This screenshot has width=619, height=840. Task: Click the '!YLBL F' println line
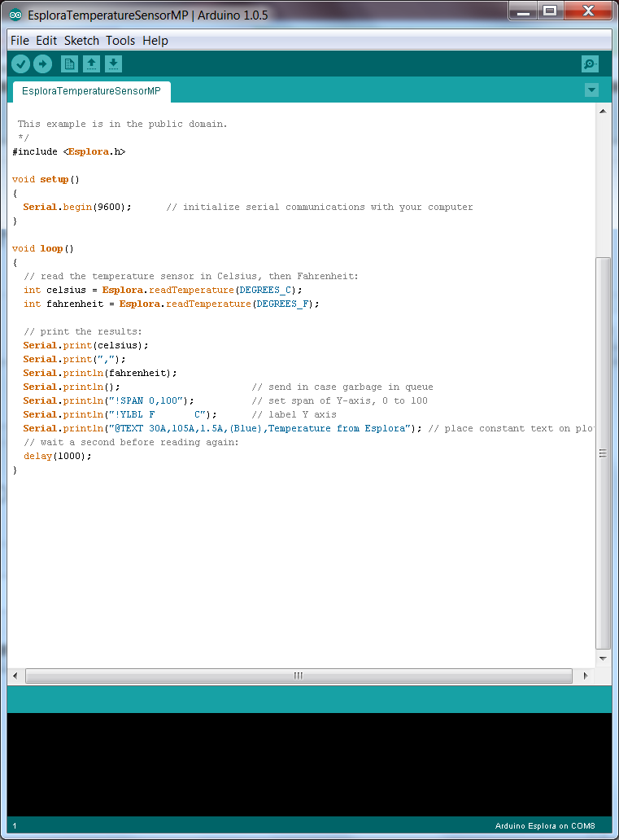[x=120, y=414]
